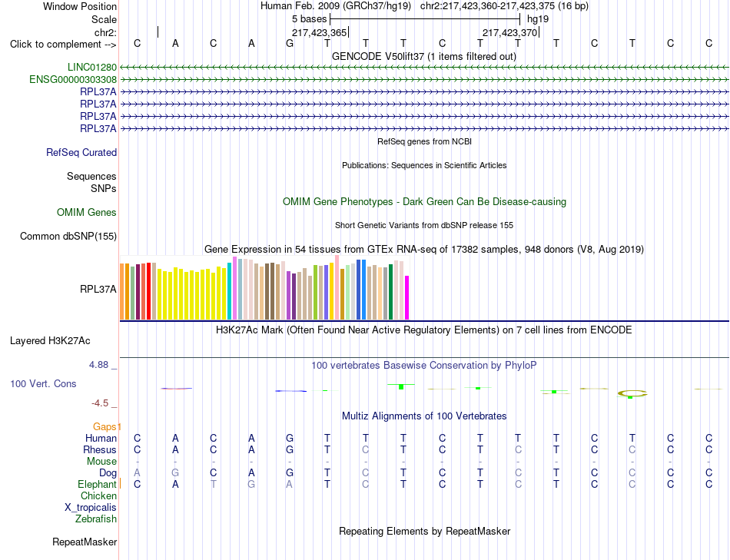Select the Elephant alignment row label
Image resolution: width=730 pixels, height=560 pixels.
point(98,485)
